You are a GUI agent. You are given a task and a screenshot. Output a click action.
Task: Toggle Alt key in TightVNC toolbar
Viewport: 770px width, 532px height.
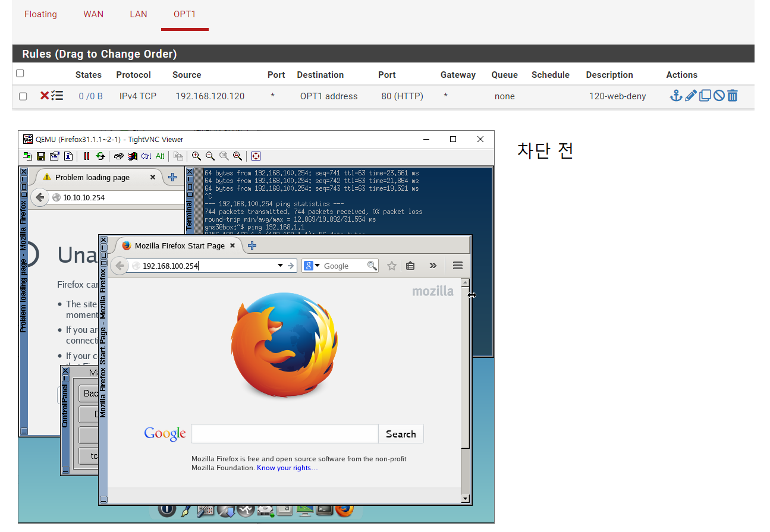click(160, 156)
